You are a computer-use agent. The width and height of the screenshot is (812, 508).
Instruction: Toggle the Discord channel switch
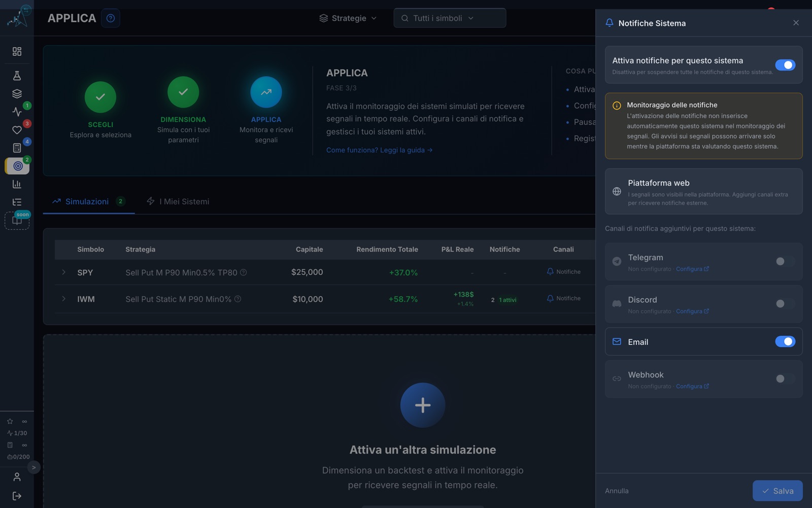coord(785,304)
